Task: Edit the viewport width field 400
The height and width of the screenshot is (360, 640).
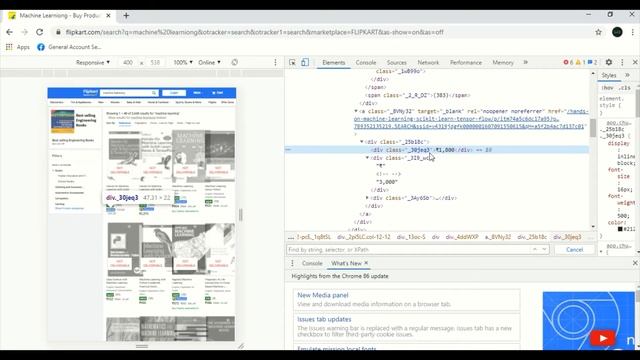Action: [128, 62]
